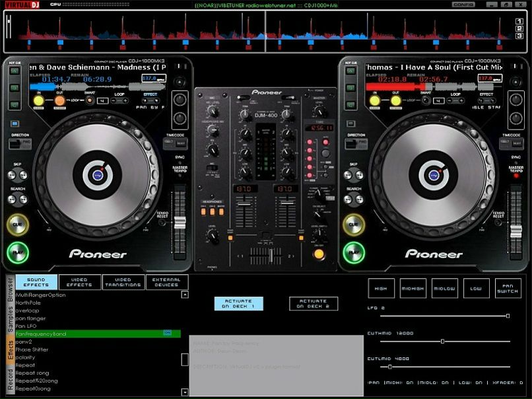Click the TEMPO RESET button on left deck
The height and width of the screenshot is (399, 532).
[x=162, y=223]
